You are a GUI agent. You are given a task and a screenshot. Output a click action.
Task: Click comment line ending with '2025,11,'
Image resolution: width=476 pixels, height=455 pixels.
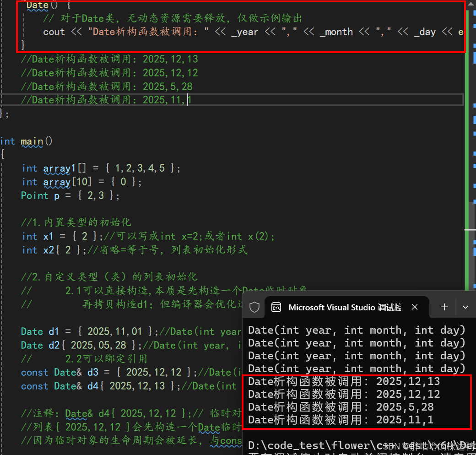click(106, 100)
